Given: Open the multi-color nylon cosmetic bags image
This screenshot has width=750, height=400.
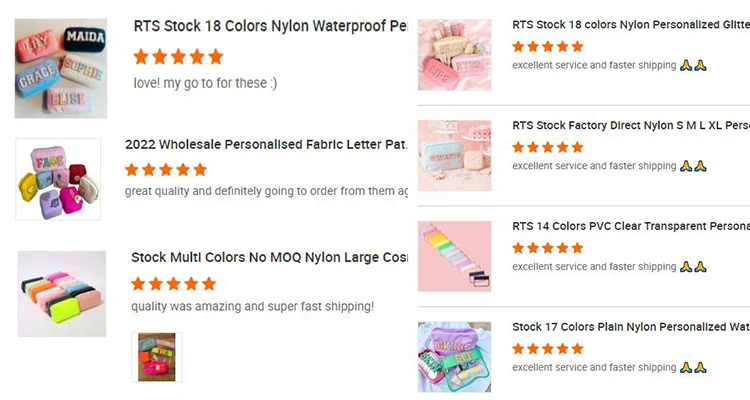Looking at the screenshot, I should tap(62, 293).
